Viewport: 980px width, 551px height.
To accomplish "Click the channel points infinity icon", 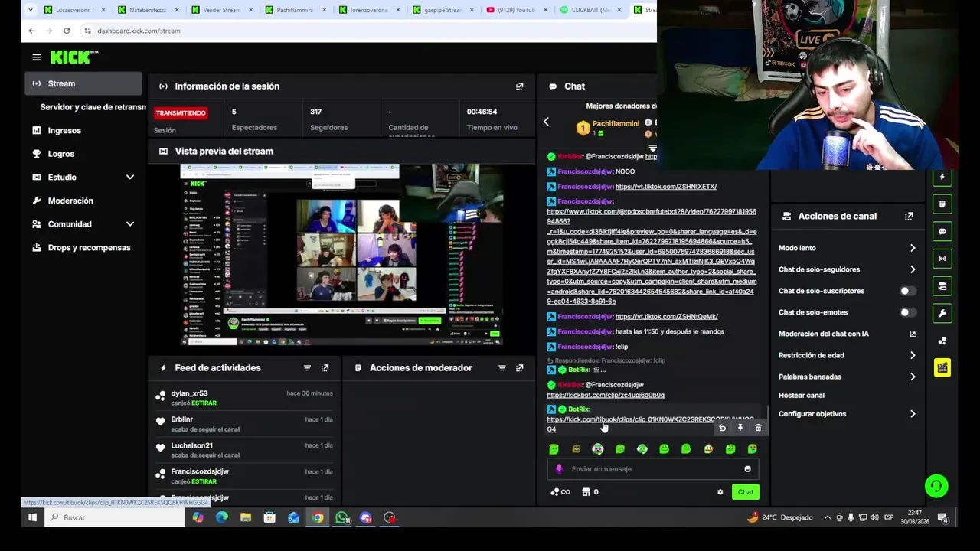I will (x=560, y=492).
